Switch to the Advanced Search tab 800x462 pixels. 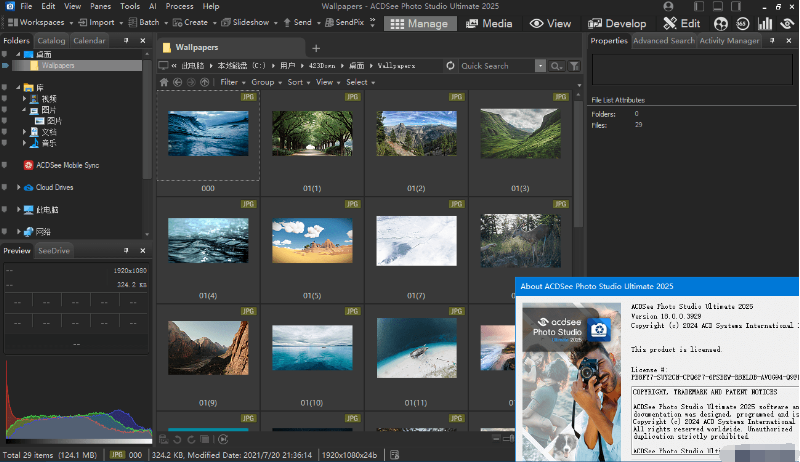[x=664, y=40]
